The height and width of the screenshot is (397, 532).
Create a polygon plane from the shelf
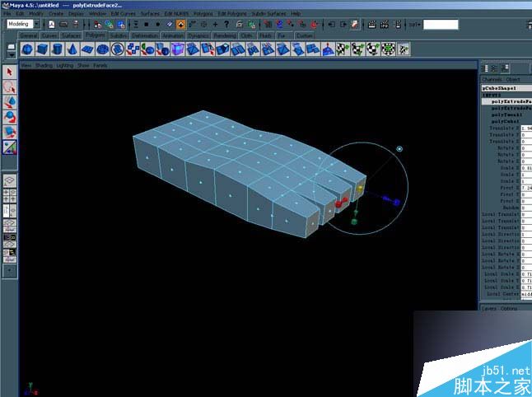pyautogui.click(x=87, y=49)
